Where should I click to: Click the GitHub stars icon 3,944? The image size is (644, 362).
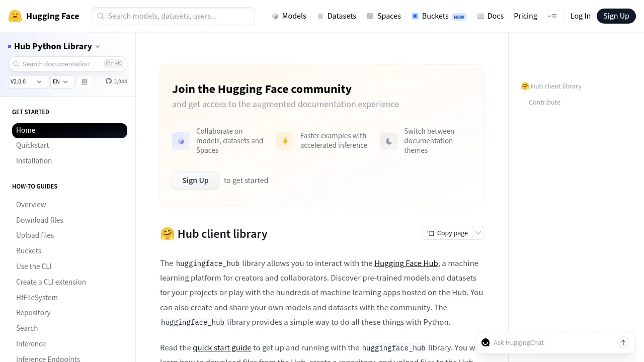coord(109,81)
